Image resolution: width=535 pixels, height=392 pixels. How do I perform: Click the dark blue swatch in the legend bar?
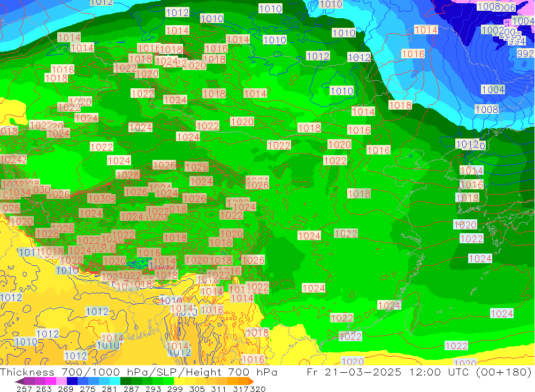(x=72, y=381)
